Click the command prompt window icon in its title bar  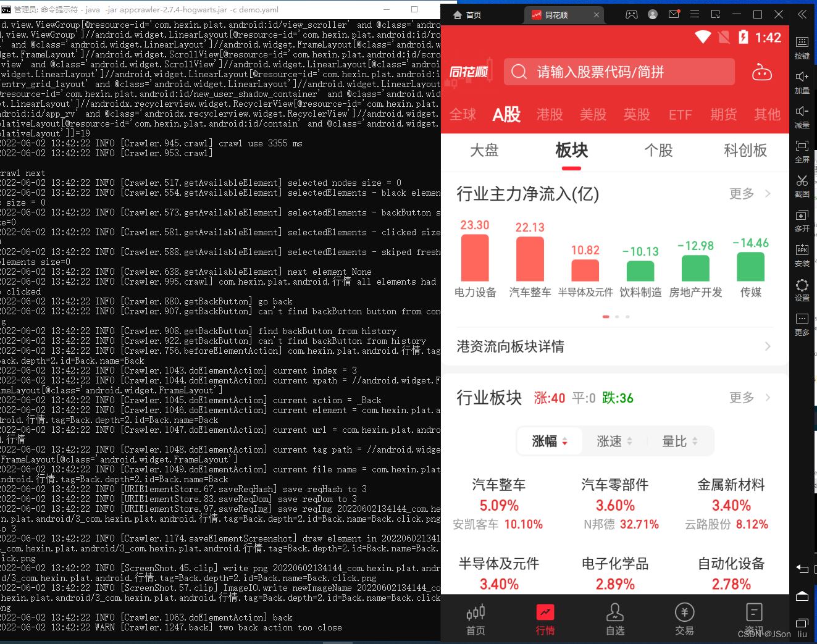(x=6, y=9)
